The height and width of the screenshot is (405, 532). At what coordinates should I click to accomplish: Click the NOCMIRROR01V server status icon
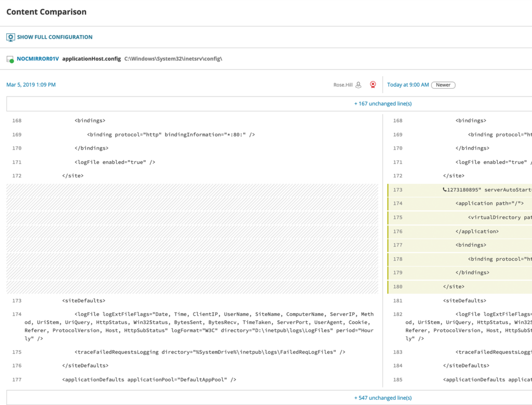(x=10, y=59)
